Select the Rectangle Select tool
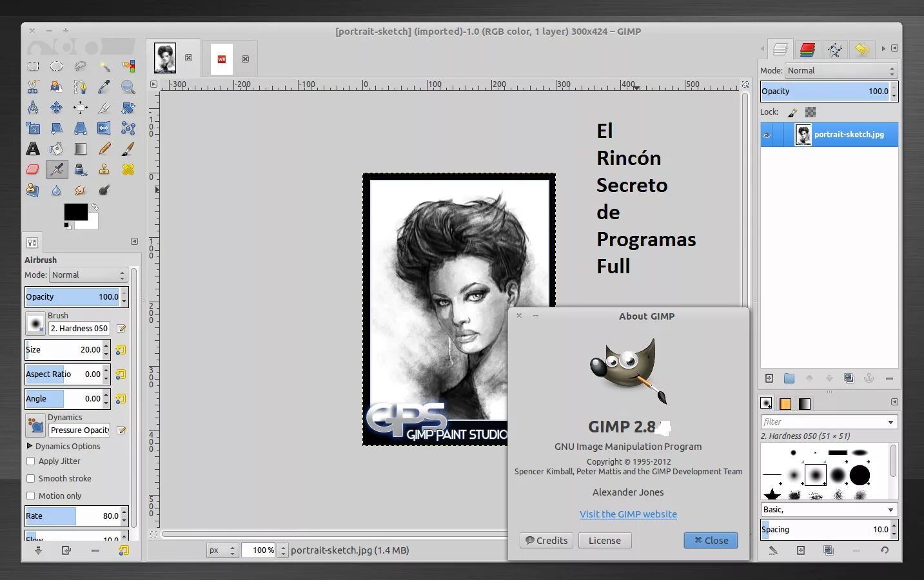924x580 pixels. pyautogui.click(x=33, y=66)
